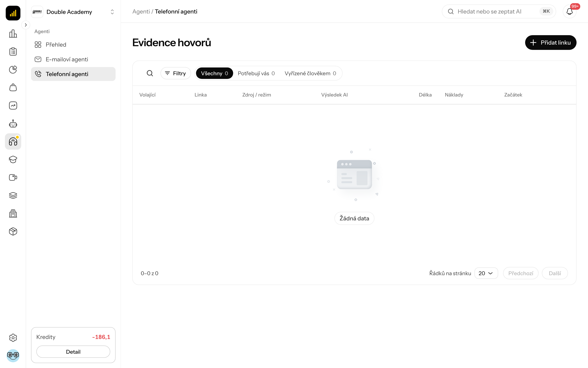This screenshot has width=588, height=368.
Task: Focus the Hledat nebo se zeptat AI field
Action: click(x=499, y=11)
